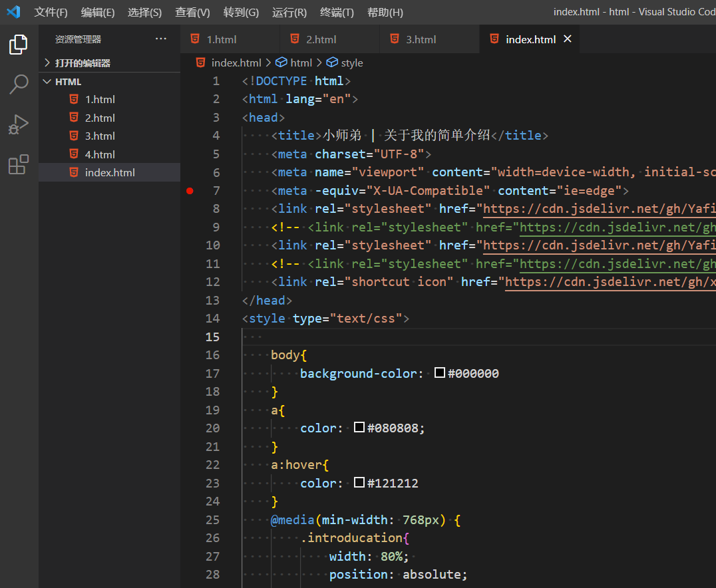Click line number 25 in gutter
716x588 pixels.
212,519
